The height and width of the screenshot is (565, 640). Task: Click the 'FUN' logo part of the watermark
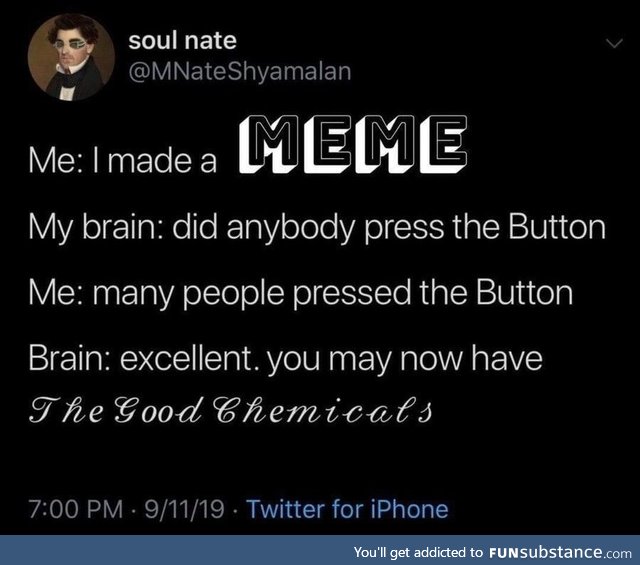(x=504, y=553)
